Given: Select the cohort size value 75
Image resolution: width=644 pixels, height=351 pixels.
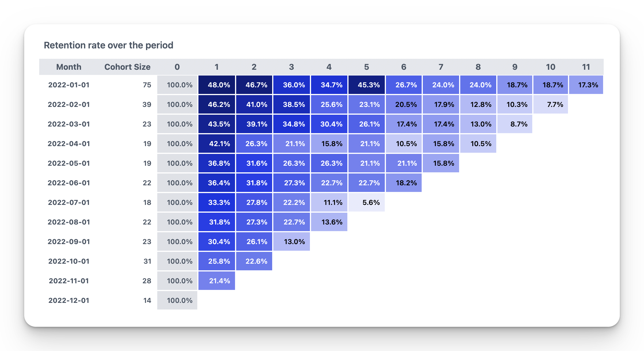Looking at the screenshot, I should 147,85.
